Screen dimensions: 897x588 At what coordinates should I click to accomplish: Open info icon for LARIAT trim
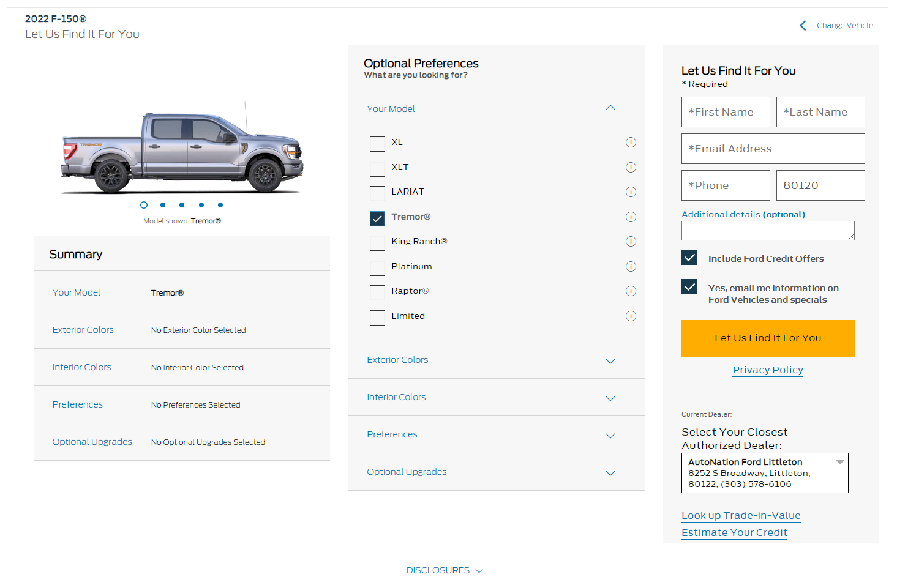coord(631,192)
